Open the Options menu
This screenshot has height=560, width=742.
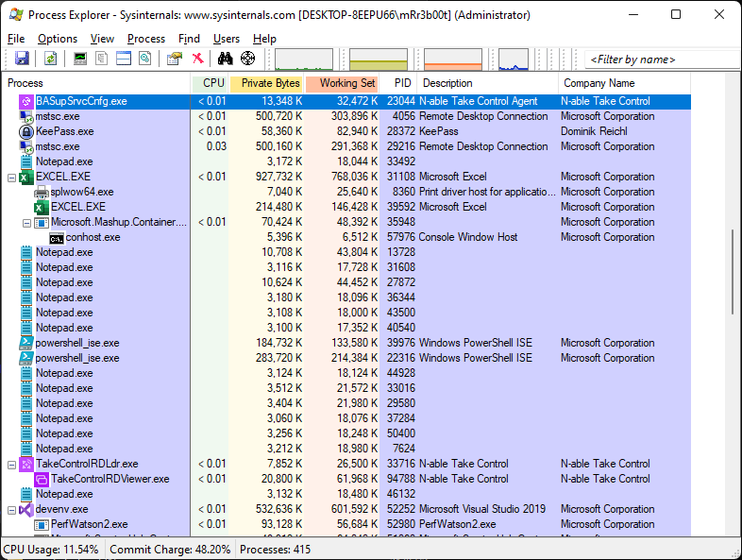(x=58, y=39)
